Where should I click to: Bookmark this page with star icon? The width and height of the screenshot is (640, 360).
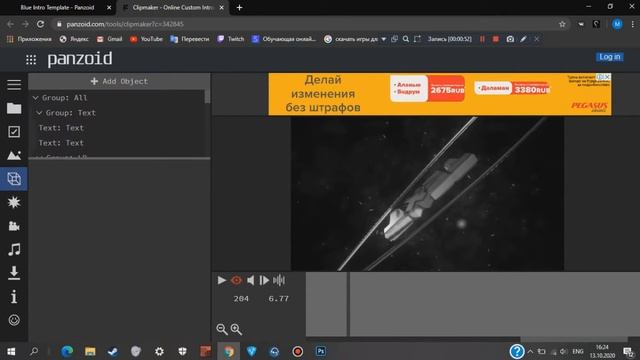click(x=562, y=24)
